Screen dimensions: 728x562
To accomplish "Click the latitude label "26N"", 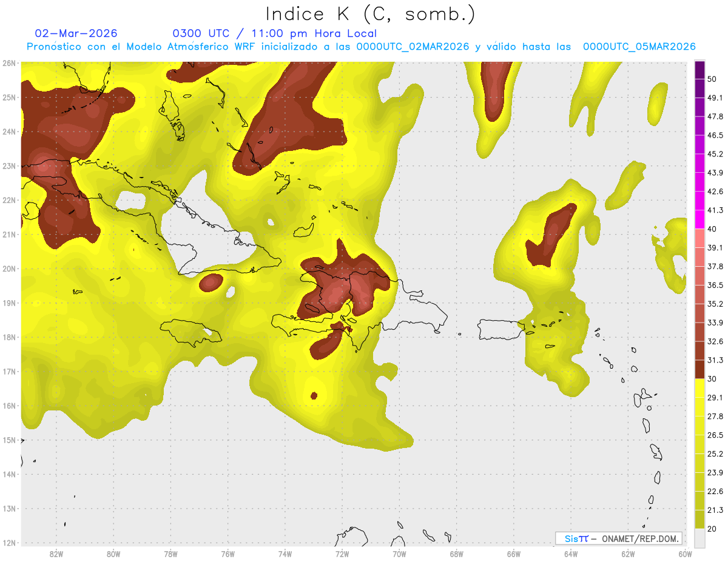I will (x=8, y=63).
